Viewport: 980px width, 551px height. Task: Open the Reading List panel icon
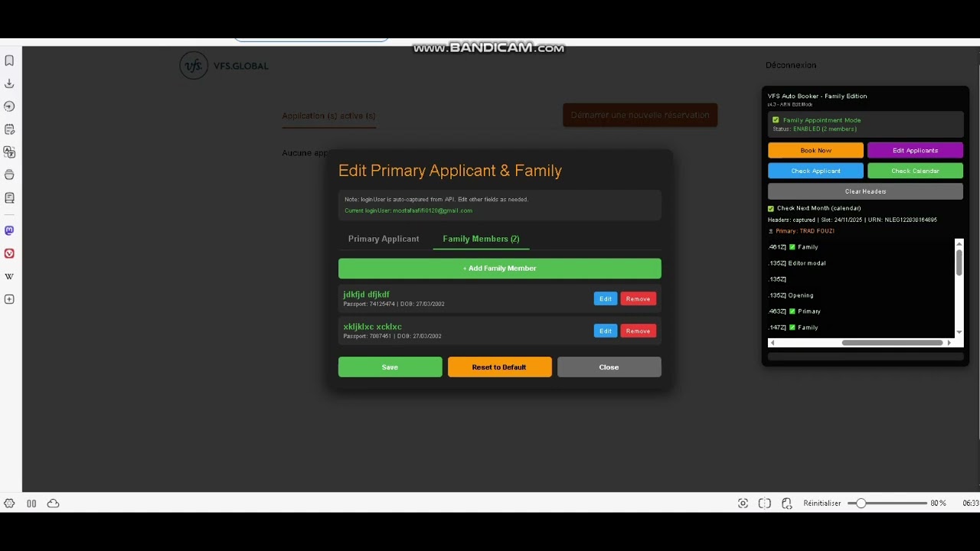[9, 197]
